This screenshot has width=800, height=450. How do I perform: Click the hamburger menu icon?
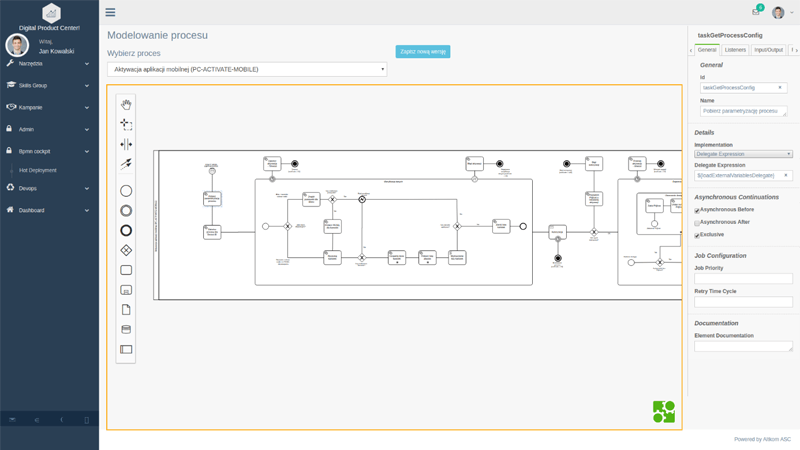coord(110,13)
